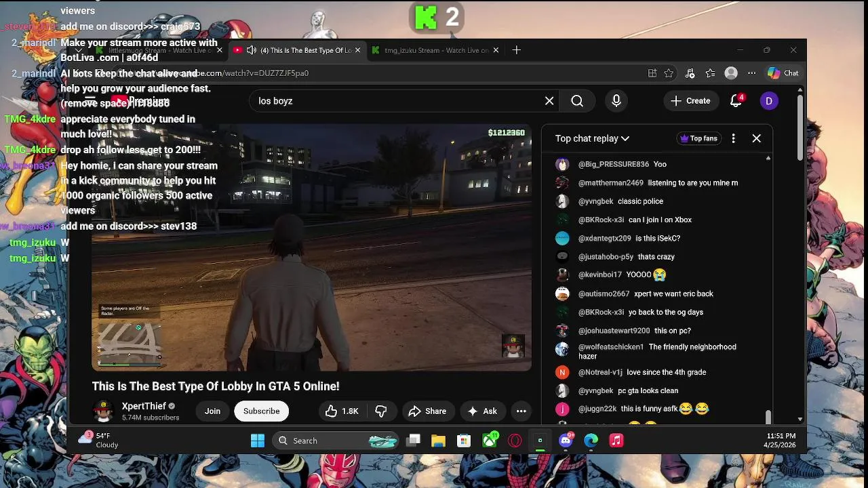Open the Windows Start button
The width and height of the screenshot is (868, 488).
(258, 441)
